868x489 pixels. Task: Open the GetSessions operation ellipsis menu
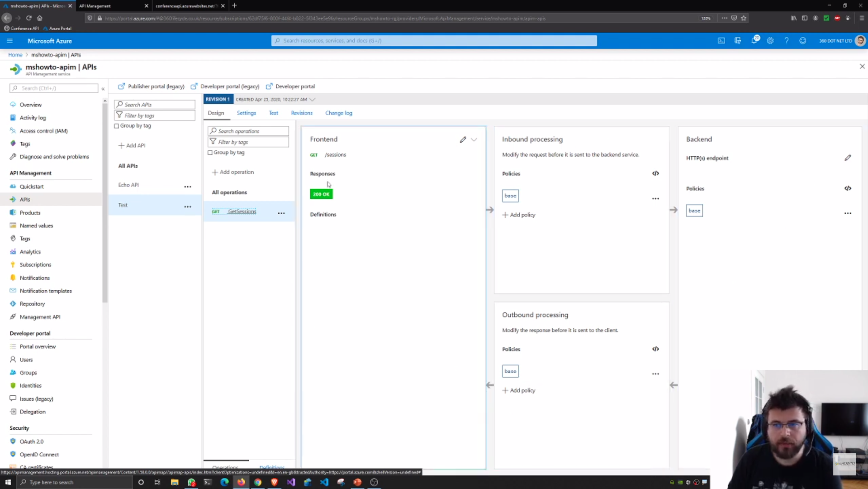click(281, 213)
